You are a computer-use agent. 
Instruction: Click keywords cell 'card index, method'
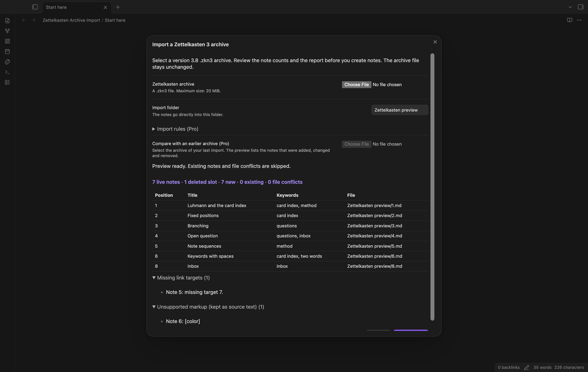coord(296,206)
